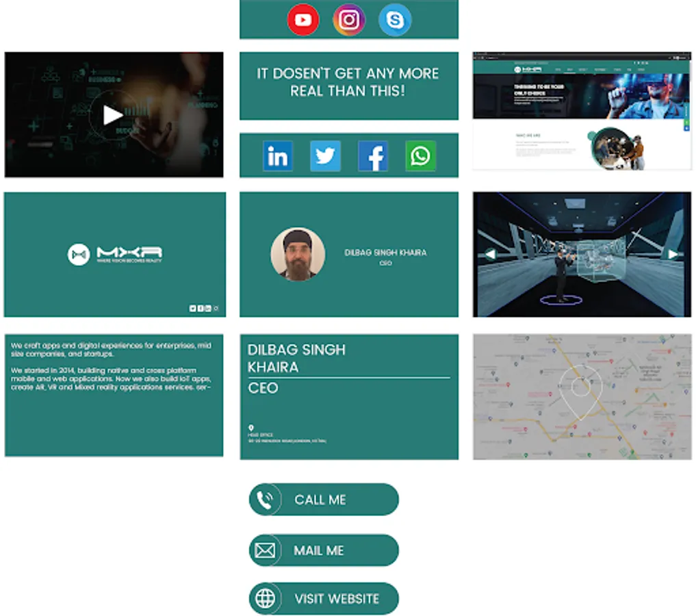Select the name DILBAG SINGH KHAIRA heading
This screenshot has height=616, width=696.
click(296, 358)
